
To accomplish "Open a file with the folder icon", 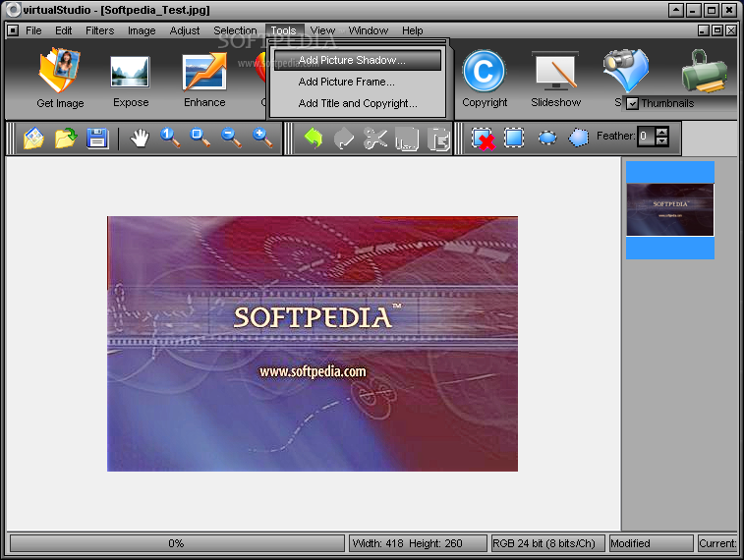I will coord(66,139).
